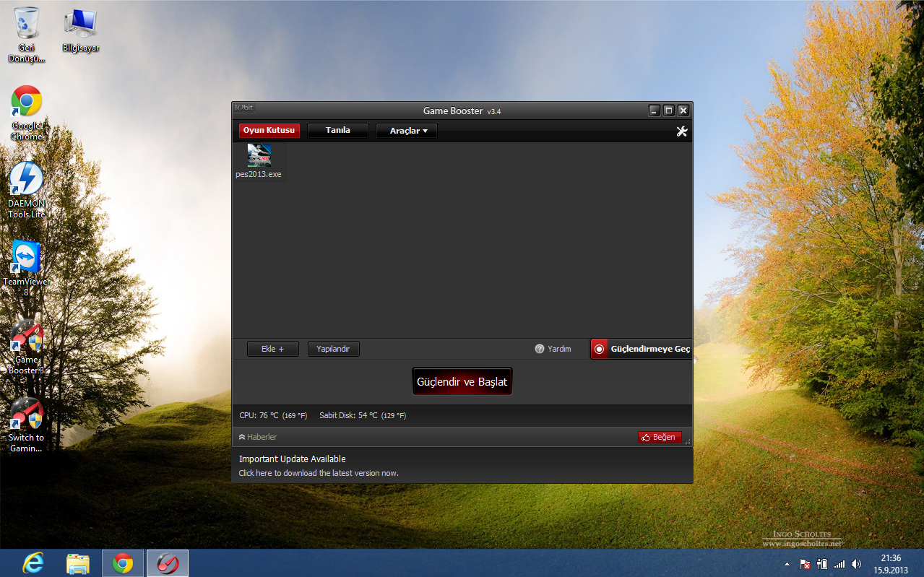This screenshot has height=577, width=924.
Task: Open Internet Explorer from the taskbar
Action: [x=33, y=563]
